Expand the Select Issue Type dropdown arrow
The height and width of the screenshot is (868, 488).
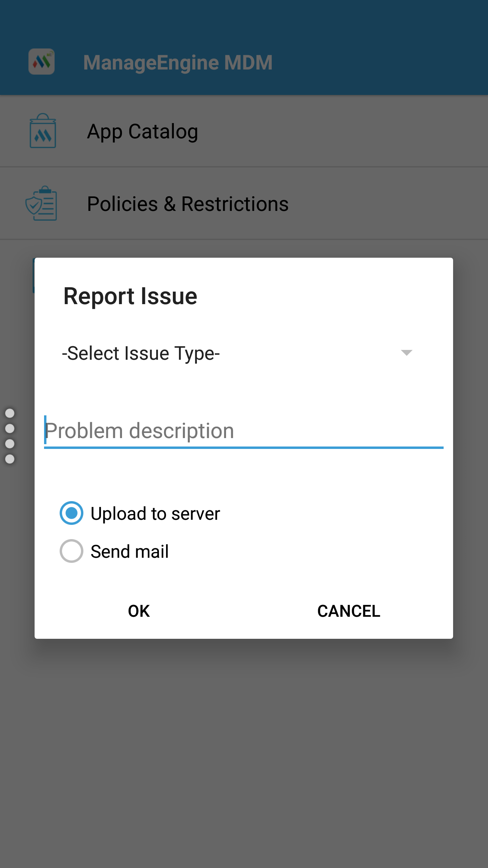(x=406, y=353)
